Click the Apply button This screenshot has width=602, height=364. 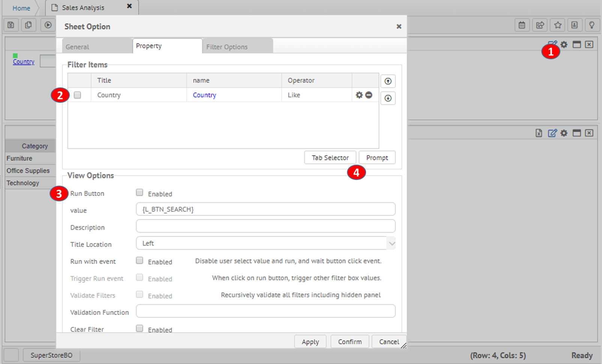click(310, 342)
